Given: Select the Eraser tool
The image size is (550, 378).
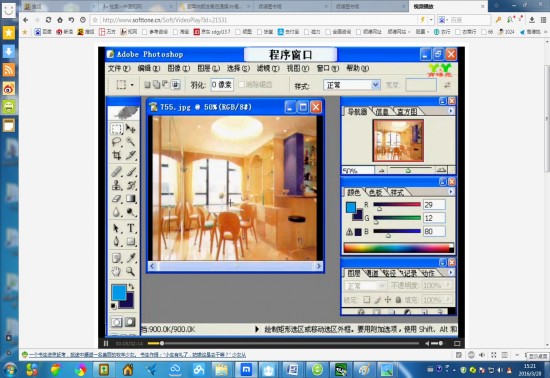Looking at the screenshot, I should [116, 199].
